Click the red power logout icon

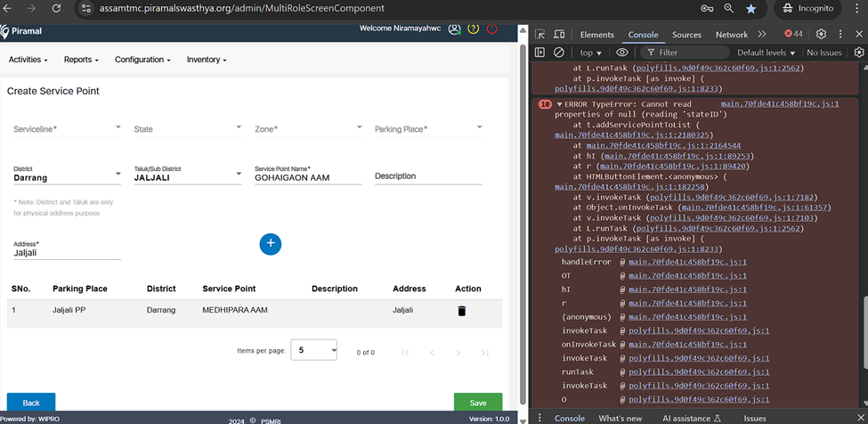[491, 29]
